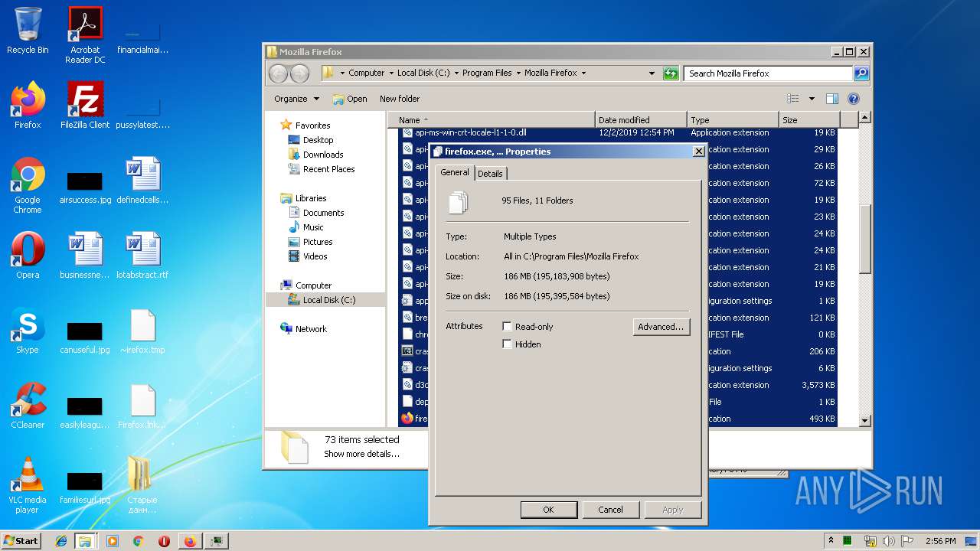Select Local Disk (C:) in navigation pane
Viewport: 980px width, 551px height.
click(328, 300)
